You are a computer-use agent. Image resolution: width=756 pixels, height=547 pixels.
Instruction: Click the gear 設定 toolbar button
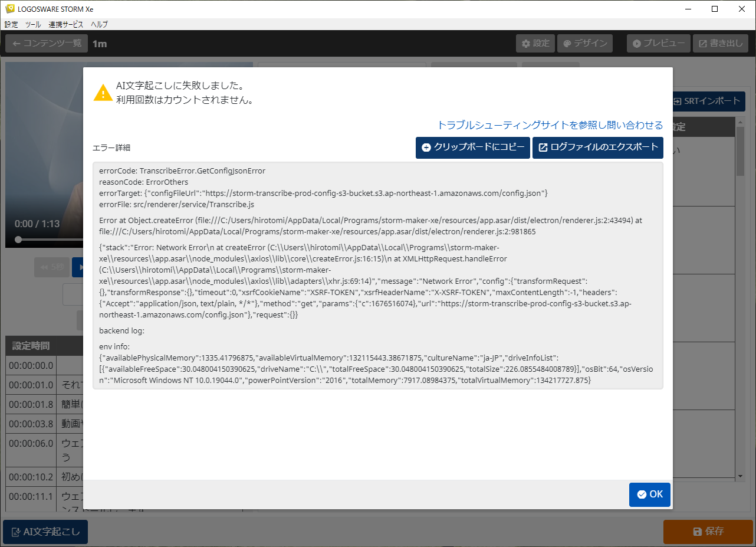coord(535,44)
